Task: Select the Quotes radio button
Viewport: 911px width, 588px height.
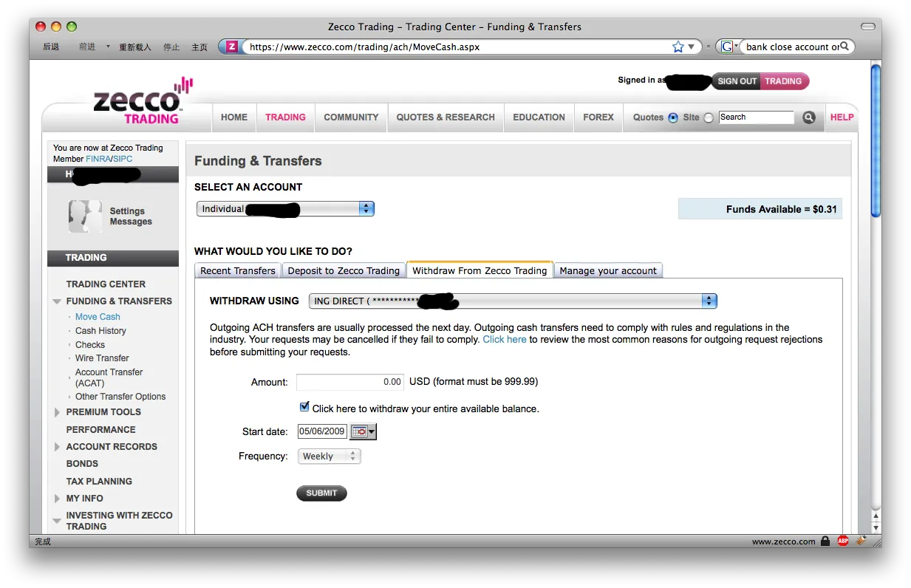Action: (673, 117)
